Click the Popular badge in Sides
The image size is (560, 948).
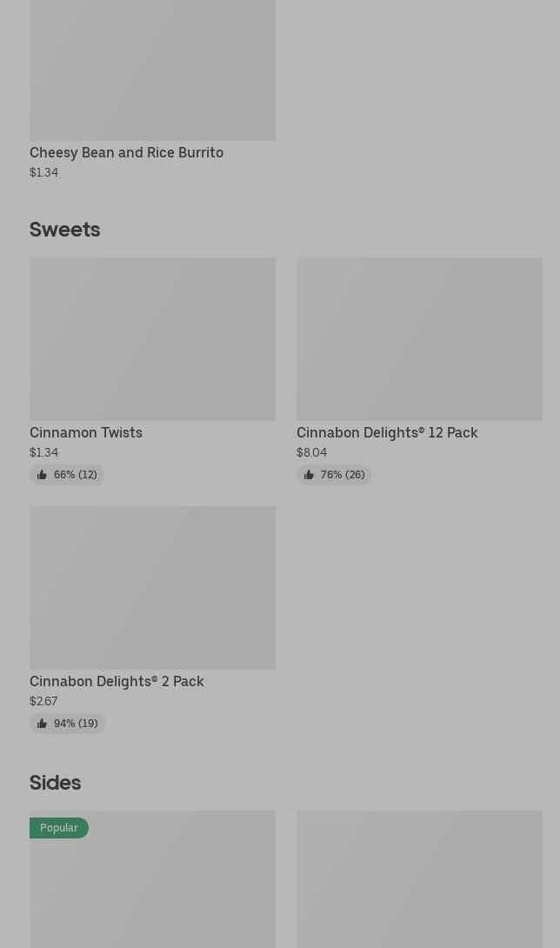(x=59, y=828)
